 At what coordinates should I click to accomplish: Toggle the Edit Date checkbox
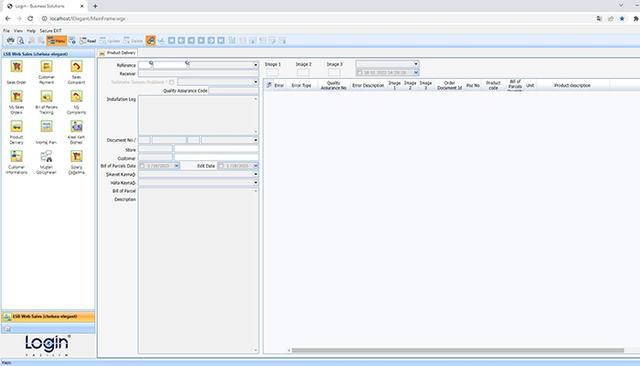221,166
